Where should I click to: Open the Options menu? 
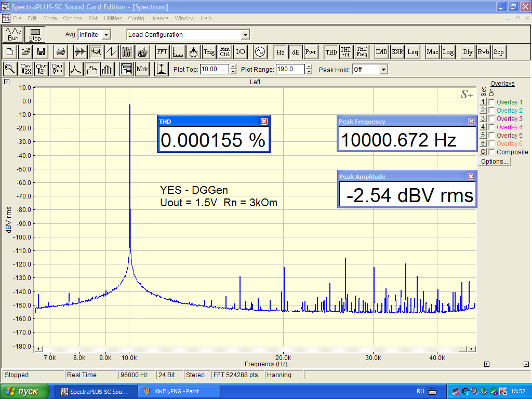tap(73, 18)
